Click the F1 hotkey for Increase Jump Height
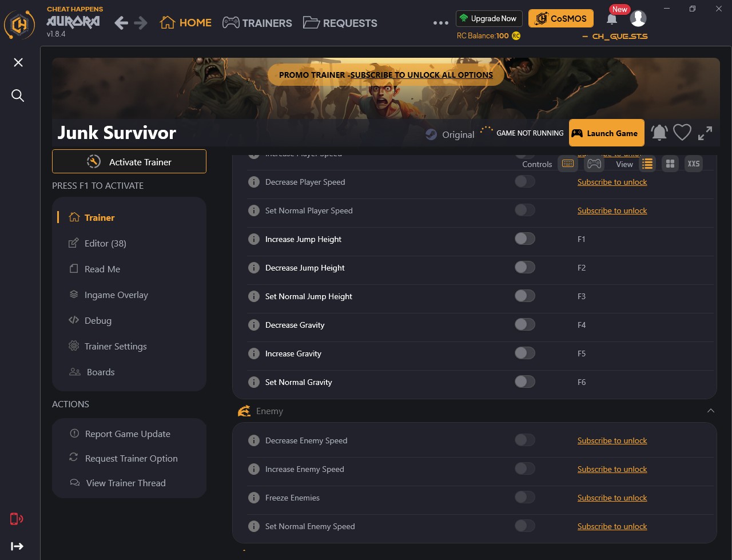Image resolution: width=732 pixels, height=560 pixels. coord(582,239)
